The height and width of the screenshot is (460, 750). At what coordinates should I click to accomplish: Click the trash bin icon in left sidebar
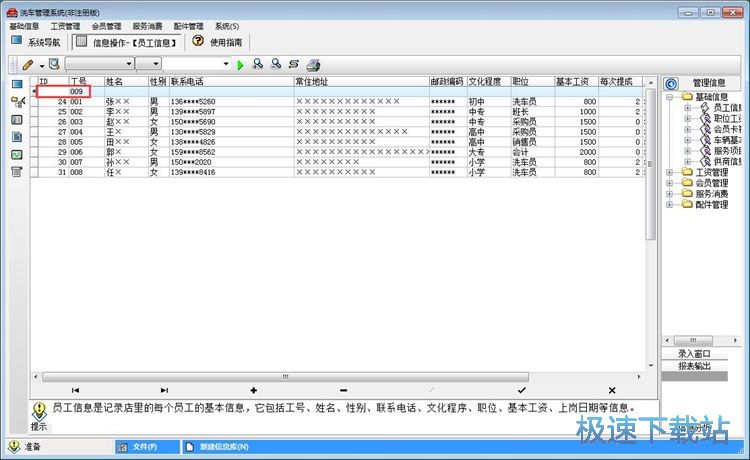[x=17, y=172]
